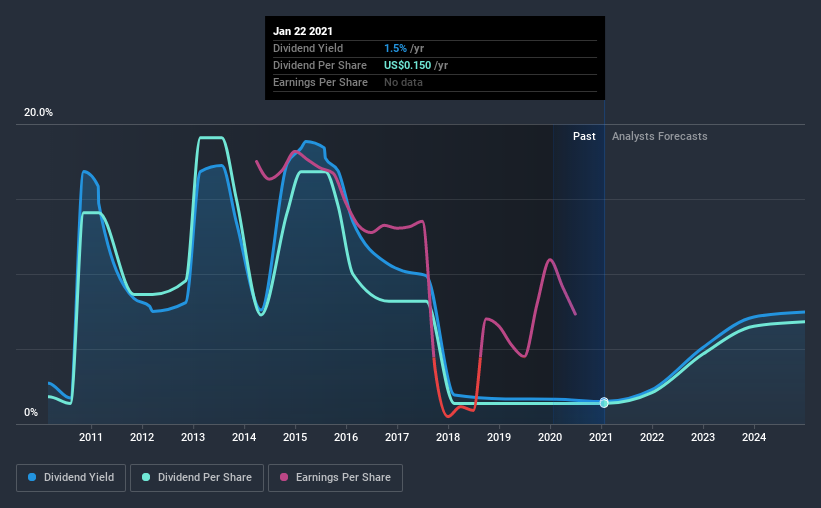
Task: Click the 2024 x-axis label
Action: [754, 437]
